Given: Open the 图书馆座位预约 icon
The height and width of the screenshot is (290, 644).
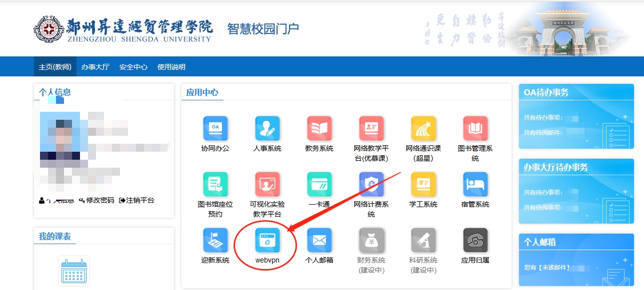Looking at the screenshot, I should pyautogui.click(x=215, y=185).
